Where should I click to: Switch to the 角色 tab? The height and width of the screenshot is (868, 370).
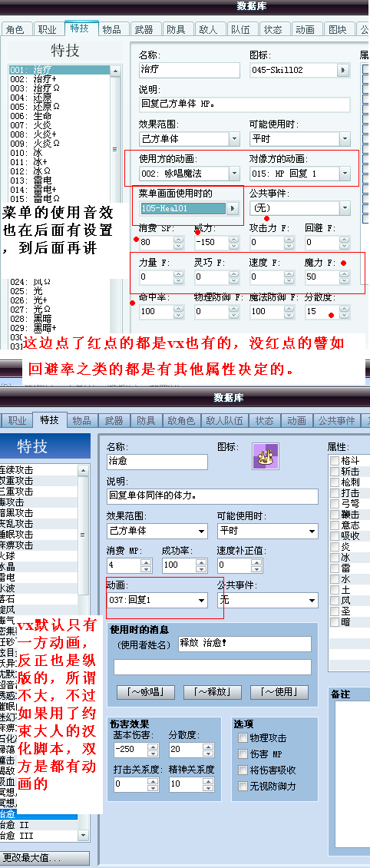pos(15,29)
